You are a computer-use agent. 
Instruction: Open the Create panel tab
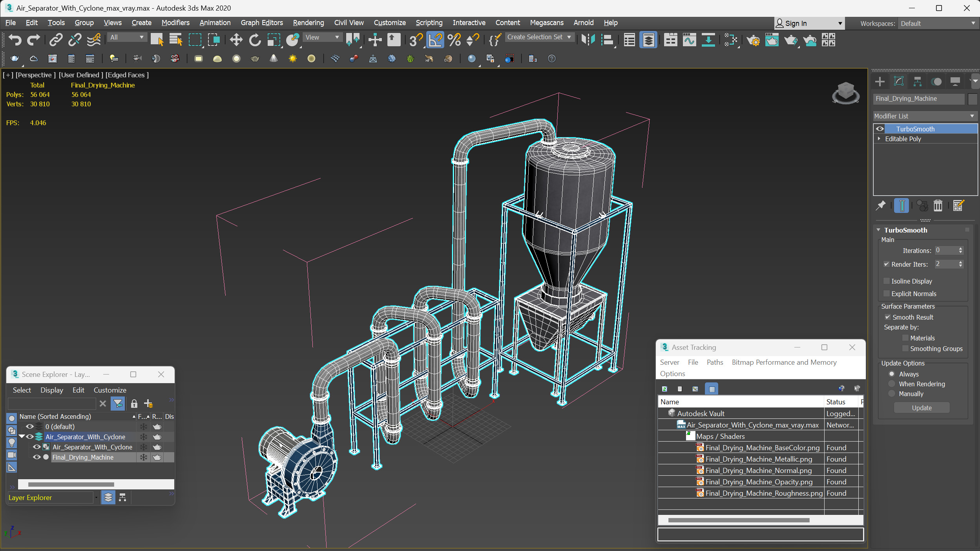tap(880, 82)
